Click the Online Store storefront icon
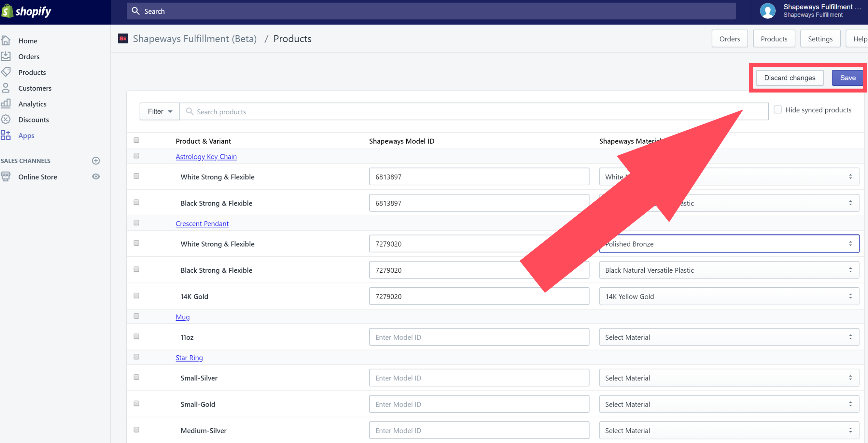 click(6, 176)
